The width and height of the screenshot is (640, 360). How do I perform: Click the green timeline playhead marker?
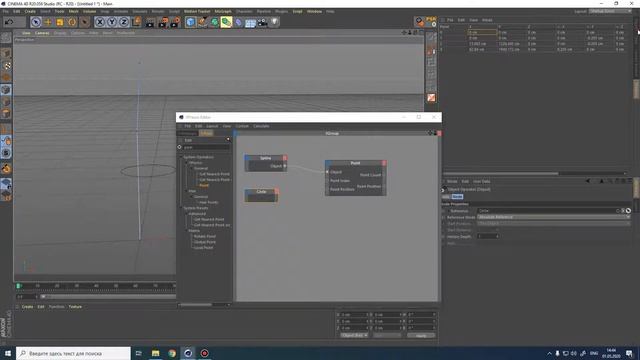pos(18,286)
